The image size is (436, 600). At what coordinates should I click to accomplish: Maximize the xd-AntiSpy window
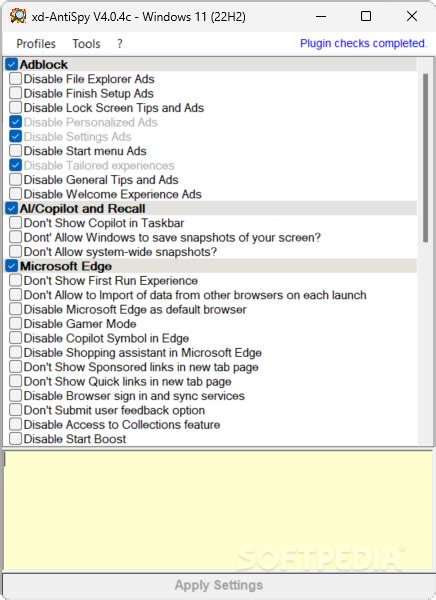(x=366, y=16)
